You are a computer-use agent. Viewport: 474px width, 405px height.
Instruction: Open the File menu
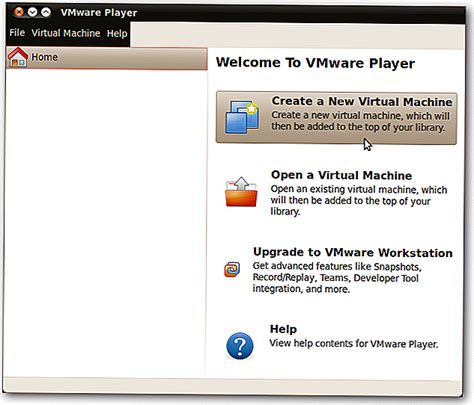click(17, 33)
